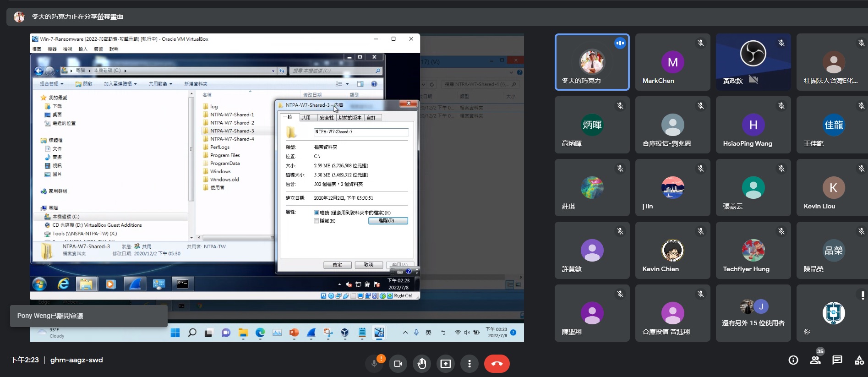Click the 還有另外 15 位使用者 tile
This screenshot has width=868, height=377.
coord(753,313)
